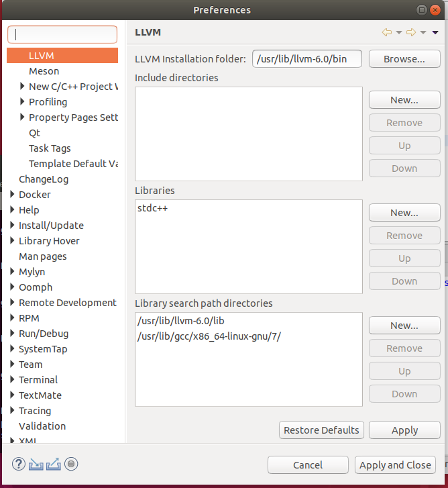Expand the TextMate tree node

pos(12,395)
